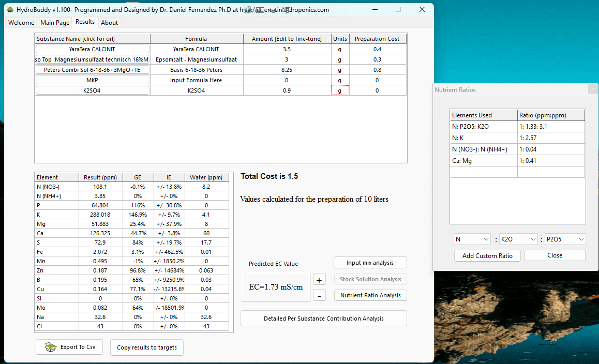
Task: Decrease EC with the minus button
Action: click(319, 295)
